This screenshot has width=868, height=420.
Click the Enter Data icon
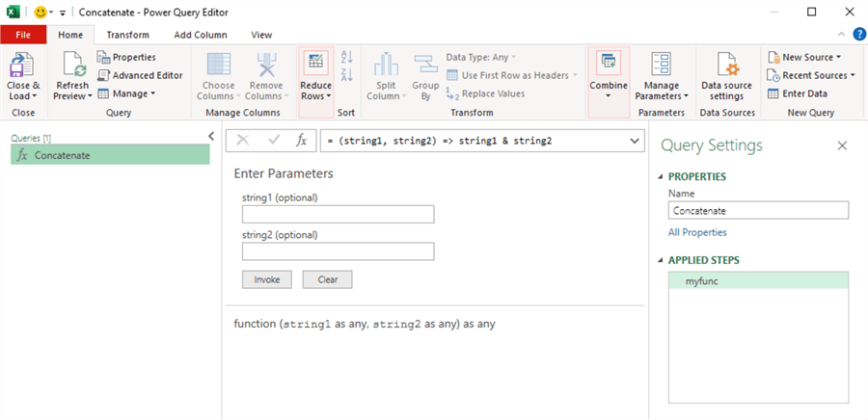(x=773, y=93)
